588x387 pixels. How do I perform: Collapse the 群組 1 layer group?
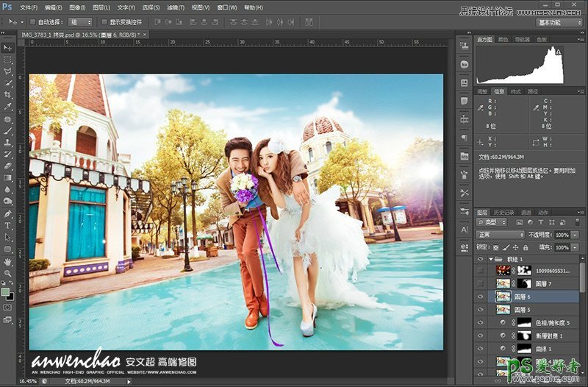tap(490, 259)
